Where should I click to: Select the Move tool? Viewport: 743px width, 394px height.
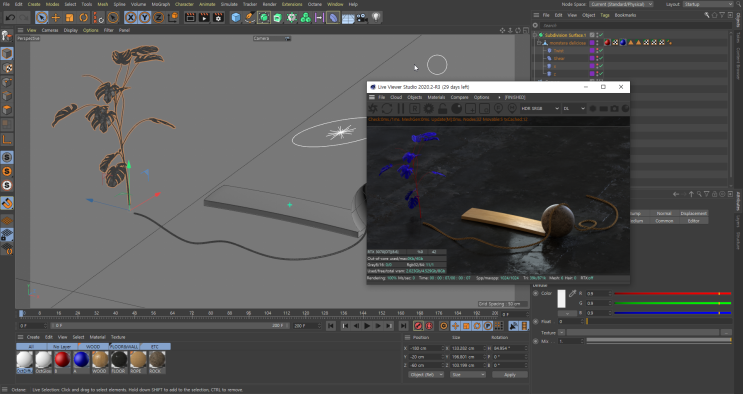55,18
